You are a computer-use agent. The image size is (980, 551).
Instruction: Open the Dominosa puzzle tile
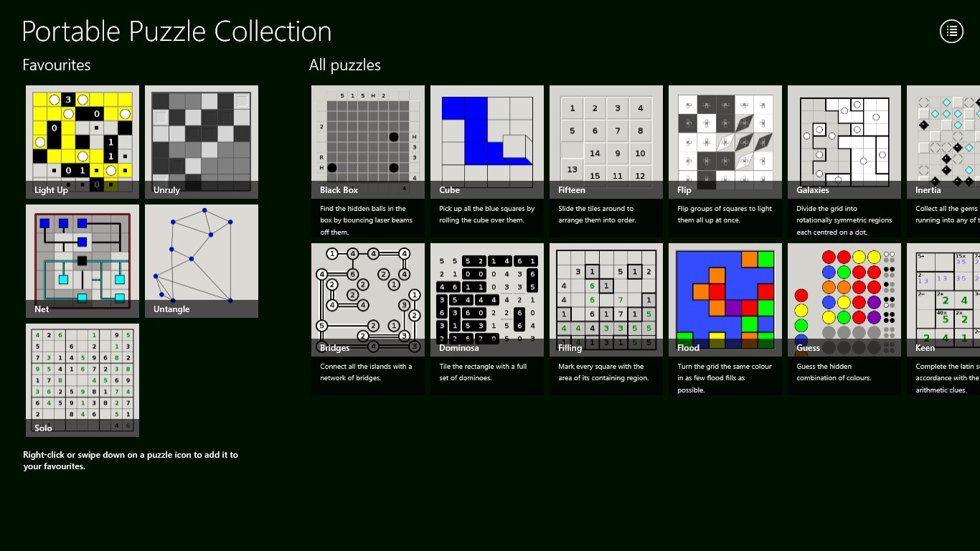[487, 319]
